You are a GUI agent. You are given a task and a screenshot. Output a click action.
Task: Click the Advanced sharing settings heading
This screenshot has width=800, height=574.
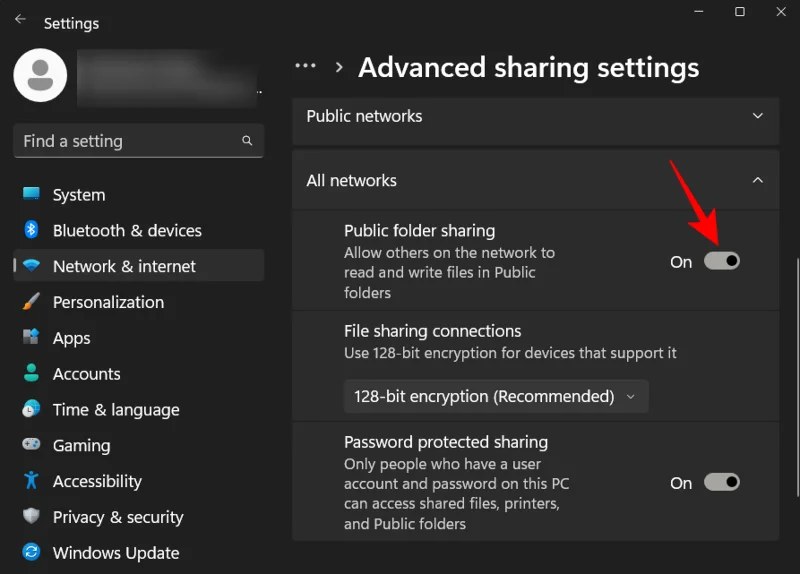click(529, 67)
